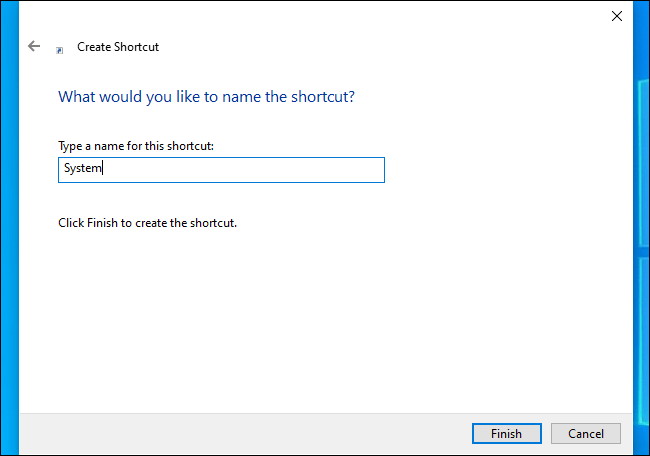Image resolution: width=650 pixels, height=456 pixels.
Task: Click the shortcut icon beside Create Shortcut title
Action: [60, 48]
